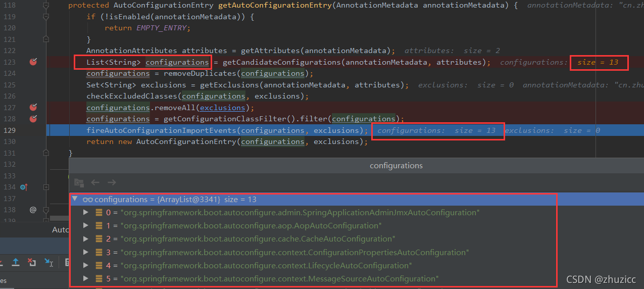
Task: Collapse the configurations ArrayList root node
Action: tap(75, 199)
